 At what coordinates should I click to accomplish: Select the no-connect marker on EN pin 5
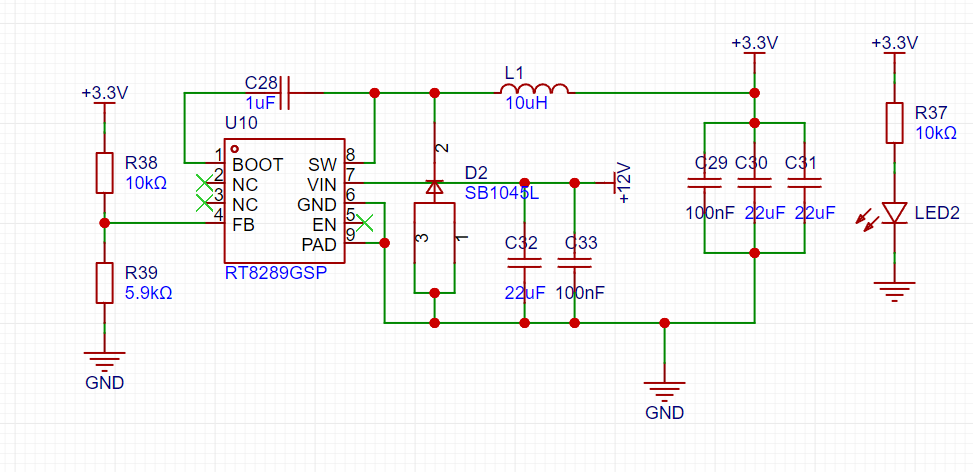[365, 223]
